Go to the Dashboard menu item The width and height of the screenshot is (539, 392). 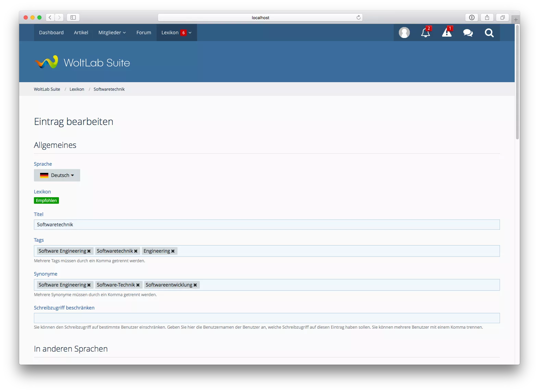pos(51,33)
